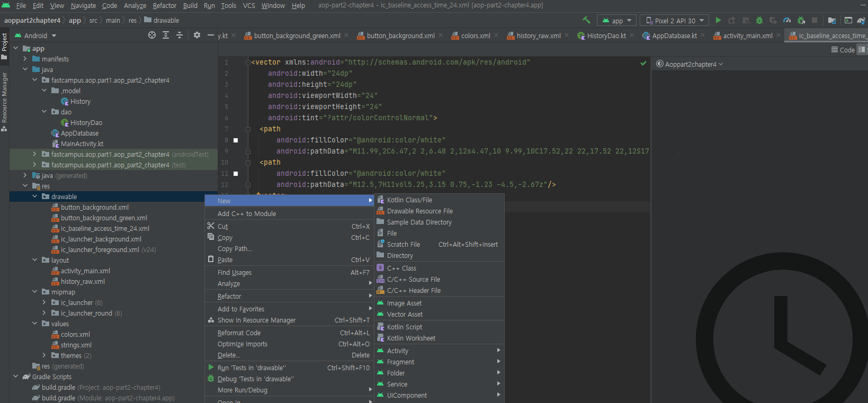Open the Build menu
The image size is (868, 403).
click(x=190, y=5)
